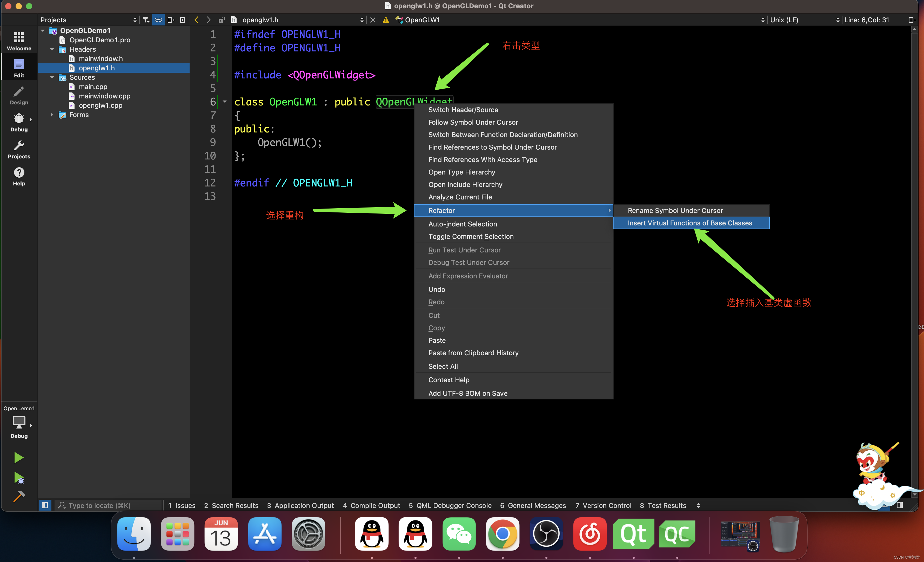This screenshot has height=562, width=924.
Task: Click the Go Back arrow
Action: tap(197, 20)
